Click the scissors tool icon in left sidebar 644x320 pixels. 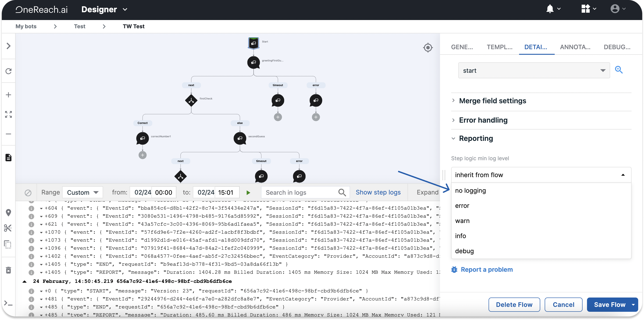point(9,228)
